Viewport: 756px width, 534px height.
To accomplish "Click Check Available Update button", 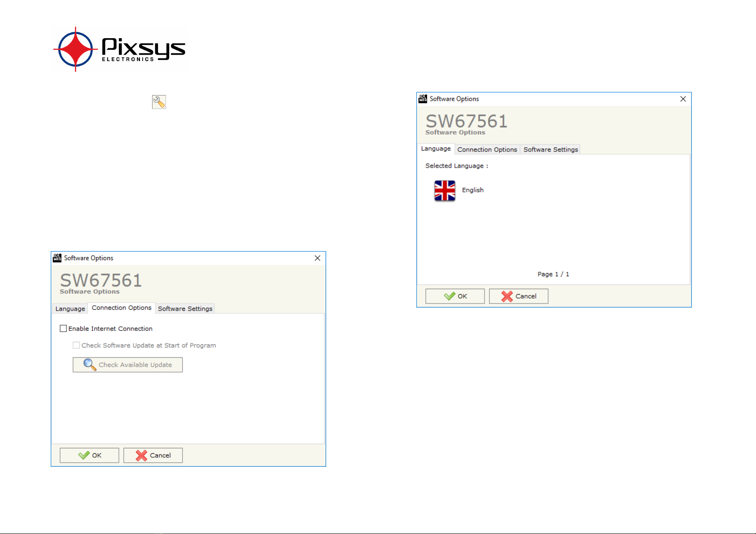I will (127, 365).
